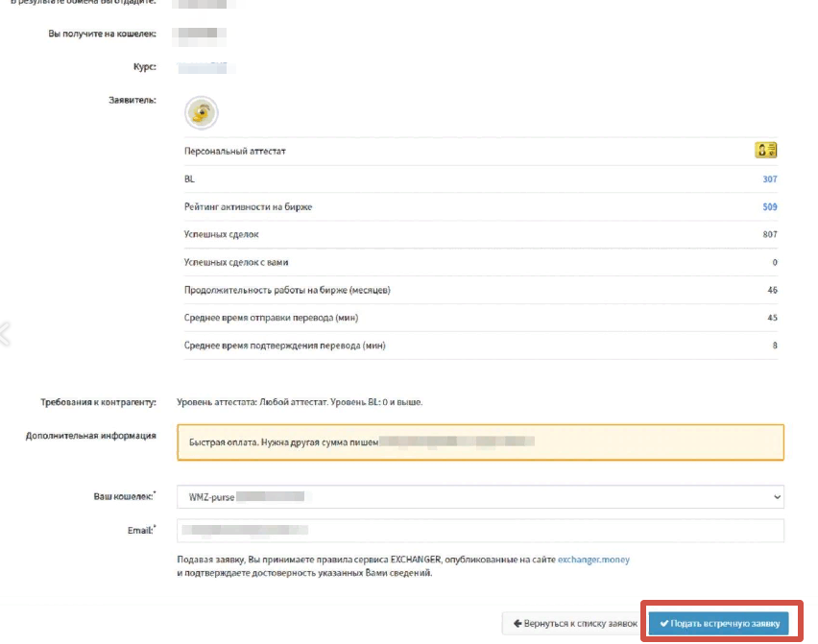Open the exchanger.money rules link
Image resolution: width=818 pixels, height=644 pixels.
click(593, 559)
